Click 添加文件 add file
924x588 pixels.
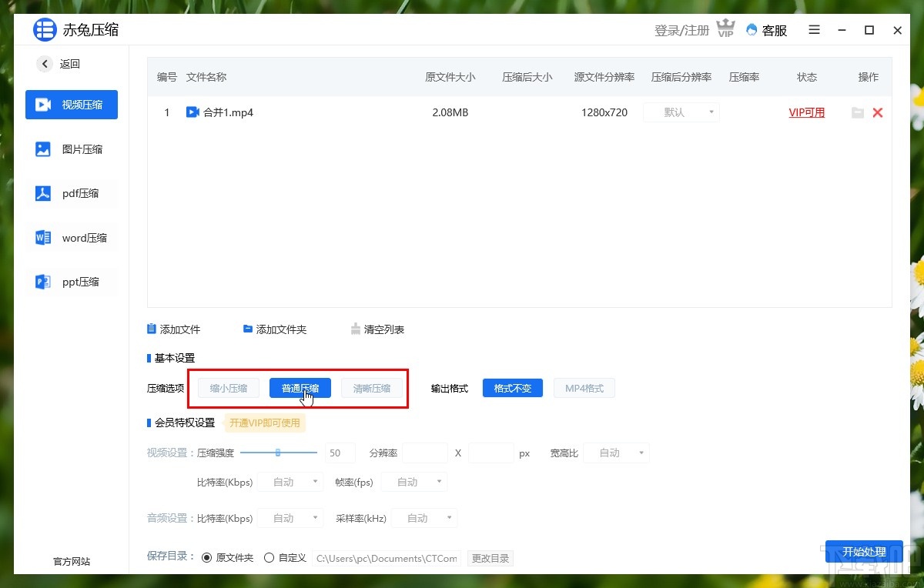pos(173,329)
